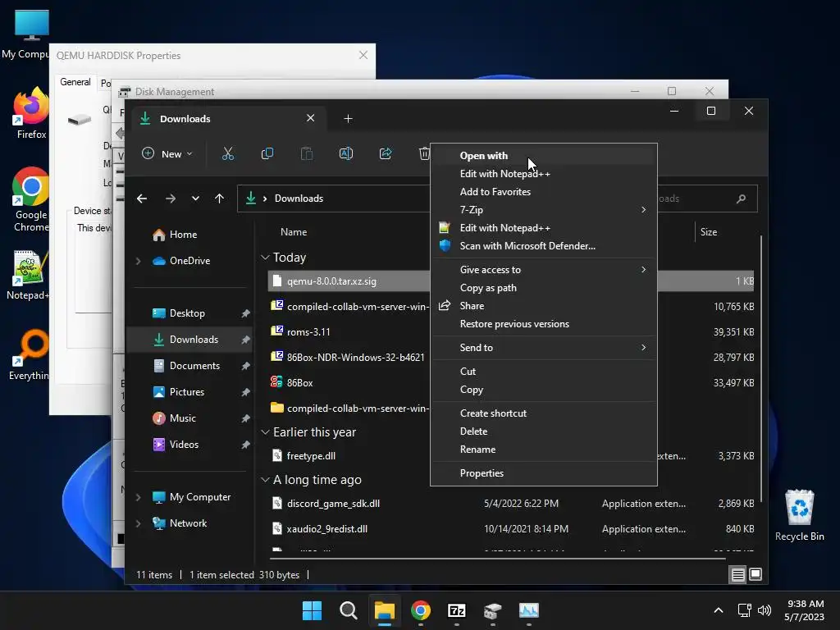Open the Send to submenu

pos(544,348)
